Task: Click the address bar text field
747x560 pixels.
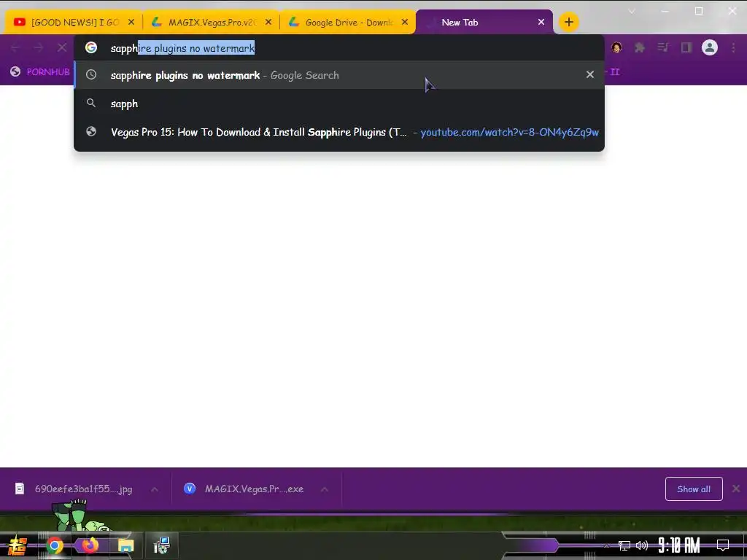Action: [x=338, y=47]
